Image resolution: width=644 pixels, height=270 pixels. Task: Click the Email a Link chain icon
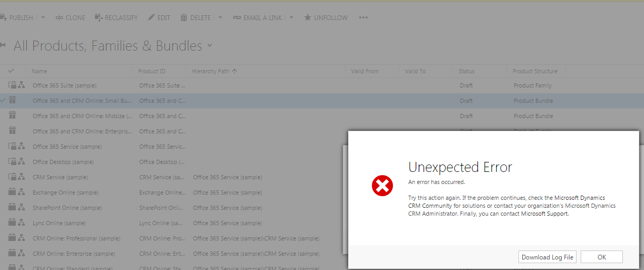click(x=237, y=18)
